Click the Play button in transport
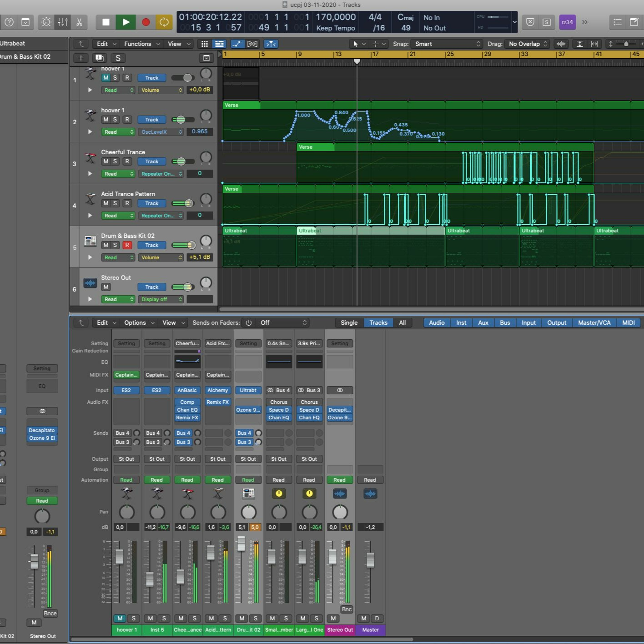 (126, 22)
